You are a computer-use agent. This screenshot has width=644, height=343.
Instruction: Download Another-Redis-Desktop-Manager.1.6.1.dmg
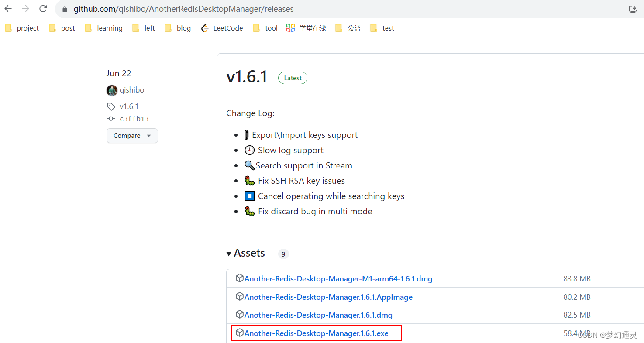pos(318,315)
